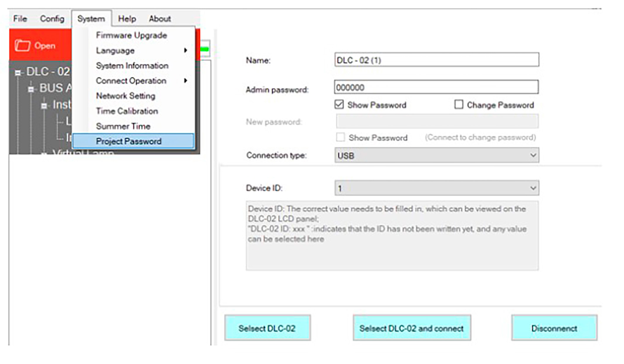Click the Select DLC-02 button
Viewport: 624px width, 364px height.
267,328
